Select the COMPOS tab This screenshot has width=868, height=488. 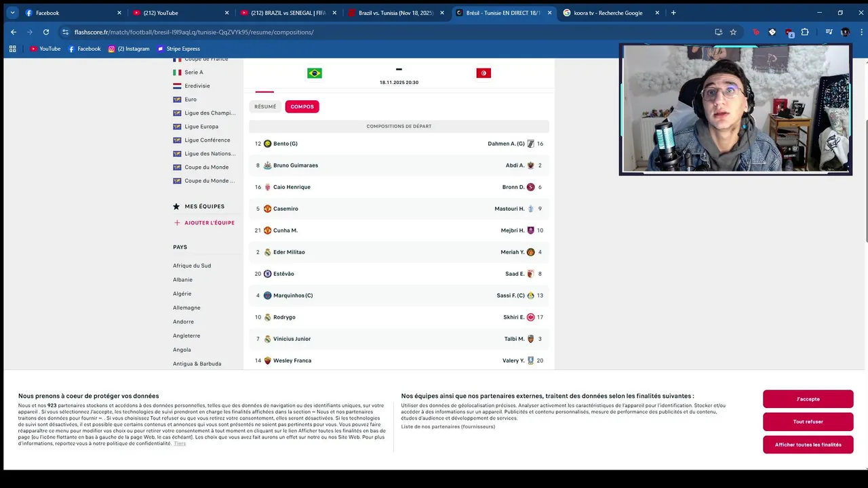point(302,106)
